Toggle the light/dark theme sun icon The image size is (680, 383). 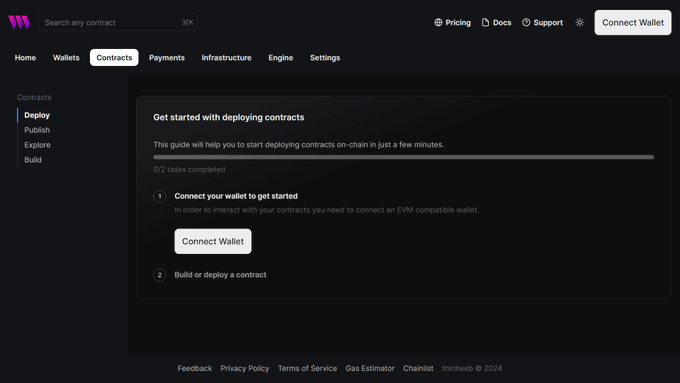coord(579,23)
